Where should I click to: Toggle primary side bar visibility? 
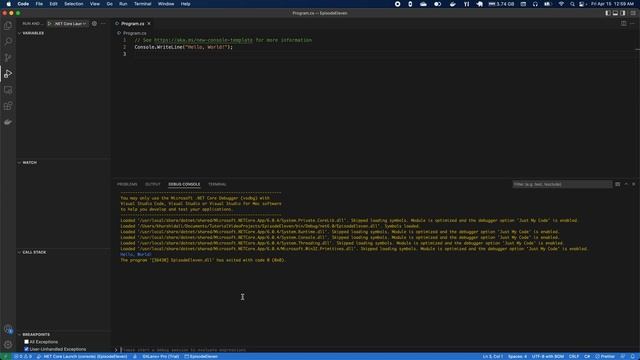point(608,13)
